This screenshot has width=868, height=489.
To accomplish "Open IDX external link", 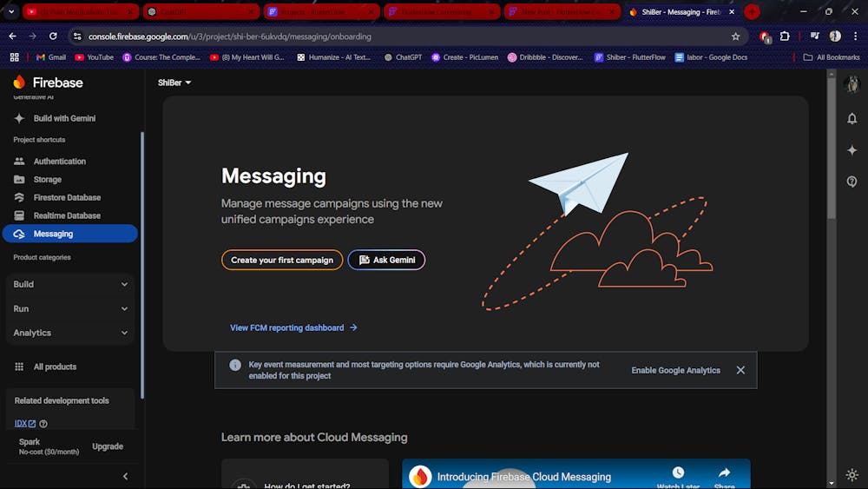I will click(x=25, y=424).
